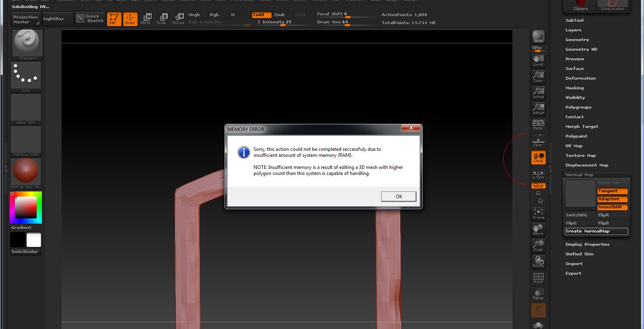This screenshot has width=644, height=329.
Task: Switch to Move mode on the top shelf
Action: click(x=146, y=19)
